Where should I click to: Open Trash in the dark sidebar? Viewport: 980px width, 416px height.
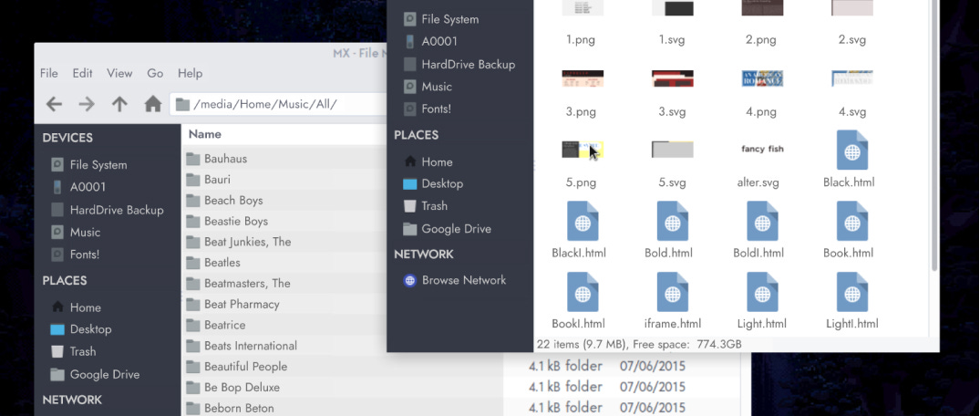coord(434,206)
